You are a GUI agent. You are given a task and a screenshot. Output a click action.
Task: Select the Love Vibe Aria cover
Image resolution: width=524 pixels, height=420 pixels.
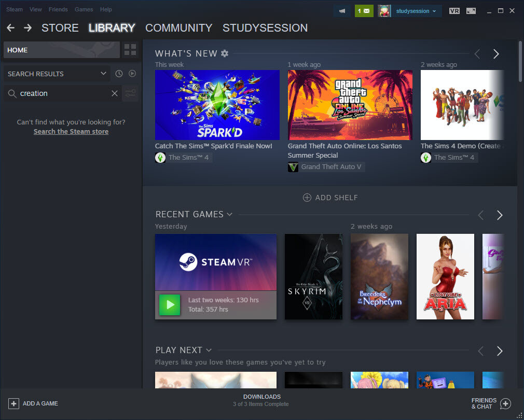click(445, 276)
